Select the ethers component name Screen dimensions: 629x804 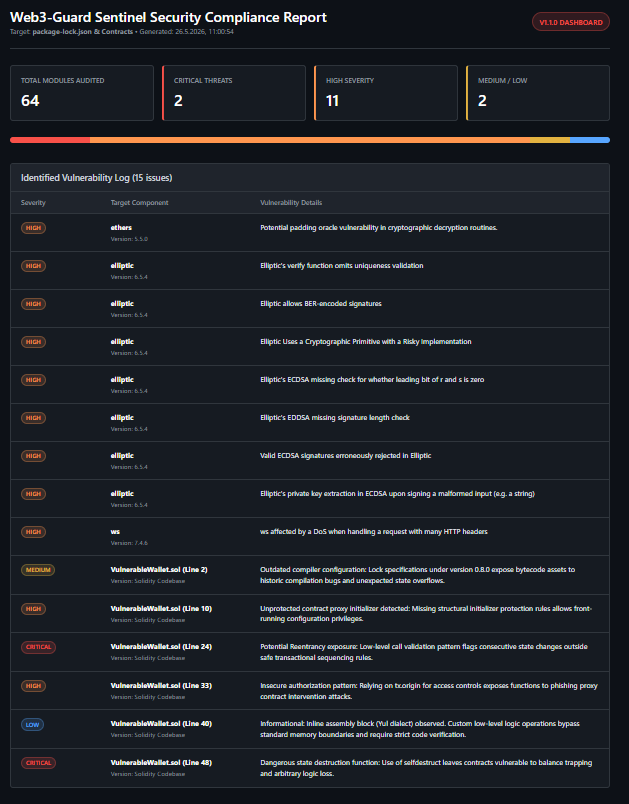pos(121,228)
